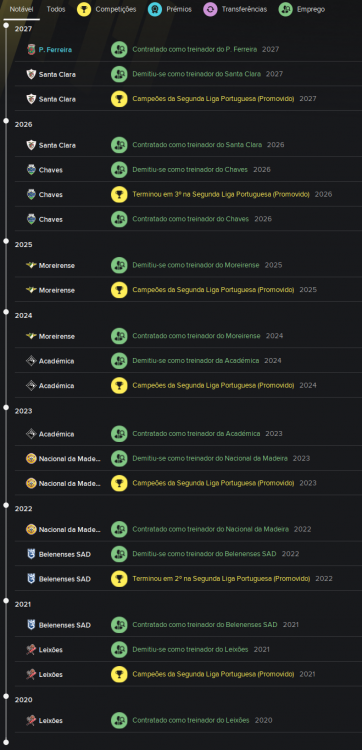Click Moreirense crest in the 2024 hiring row
The image size is (362, 750).
[x=31, y=336]
